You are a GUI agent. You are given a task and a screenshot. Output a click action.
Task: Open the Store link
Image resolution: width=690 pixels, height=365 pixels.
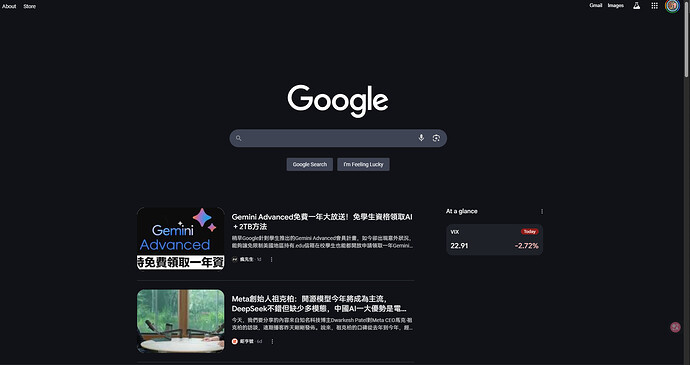pos(29,6)
